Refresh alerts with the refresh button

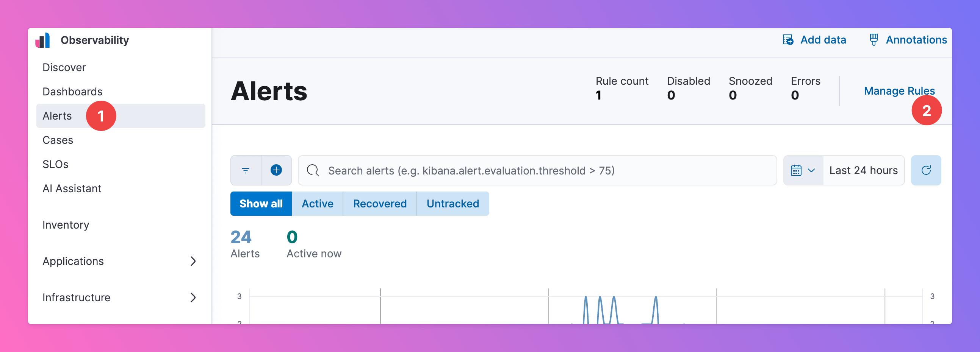coord(926,170)
